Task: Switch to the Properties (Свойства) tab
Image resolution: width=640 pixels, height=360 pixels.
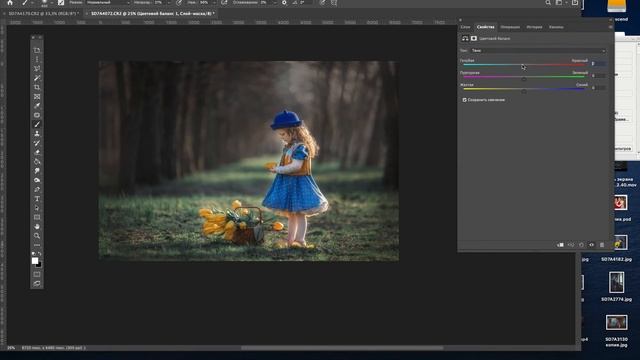Action: [485, 27]
